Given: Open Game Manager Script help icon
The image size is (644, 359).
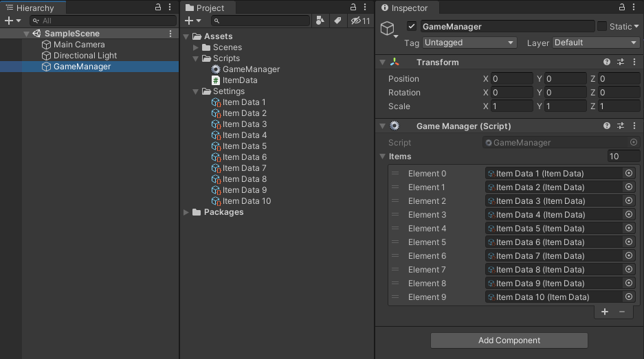Looking at the screenshot, I should [x=607, y=126].
